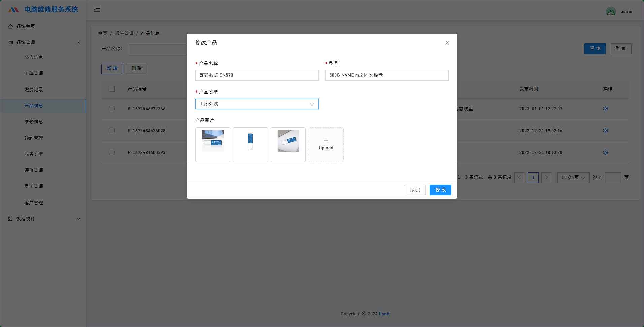
Task: Click the 重置 reset button
Action: coord(620,48)
